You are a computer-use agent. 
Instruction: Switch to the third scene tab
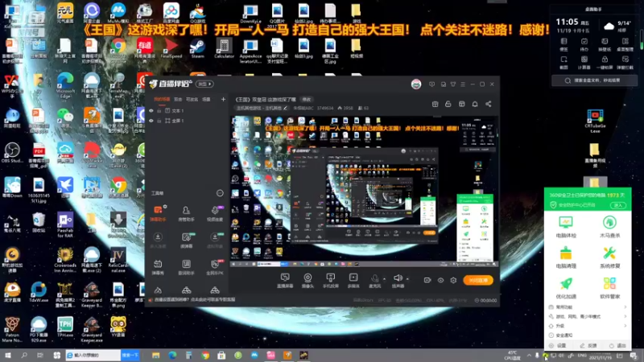[192, 99]
